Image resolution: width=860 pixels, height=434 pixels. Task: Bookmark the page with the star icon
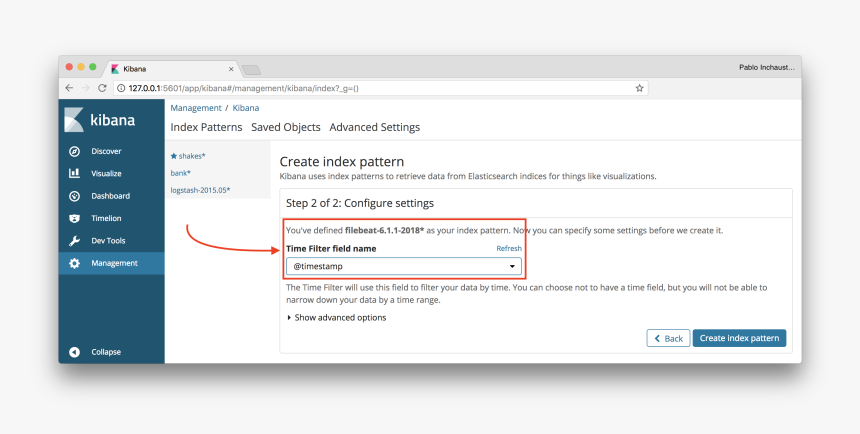640,88
